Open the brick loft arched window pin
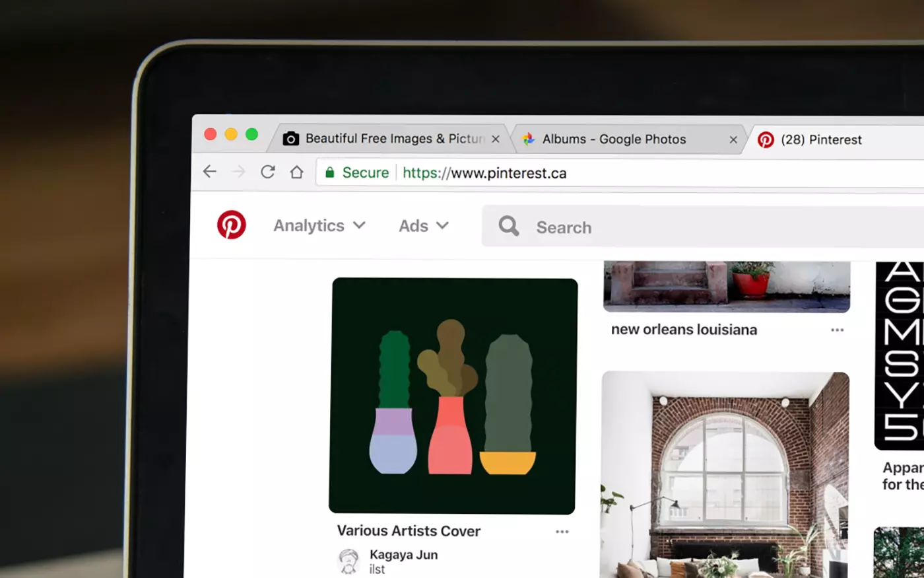Screen dimensions: 924x578 pos(725,474)
